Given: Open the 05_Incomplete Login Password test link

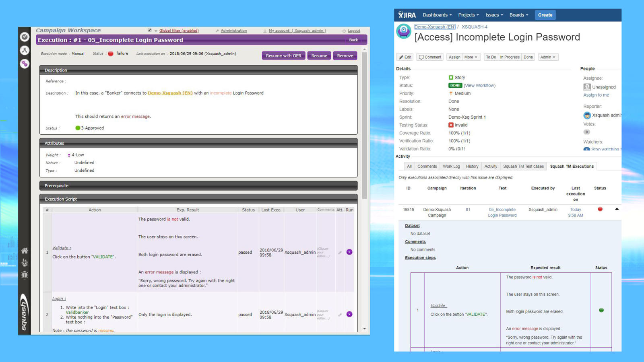Looking at the screenshot, I should [502, 212].
